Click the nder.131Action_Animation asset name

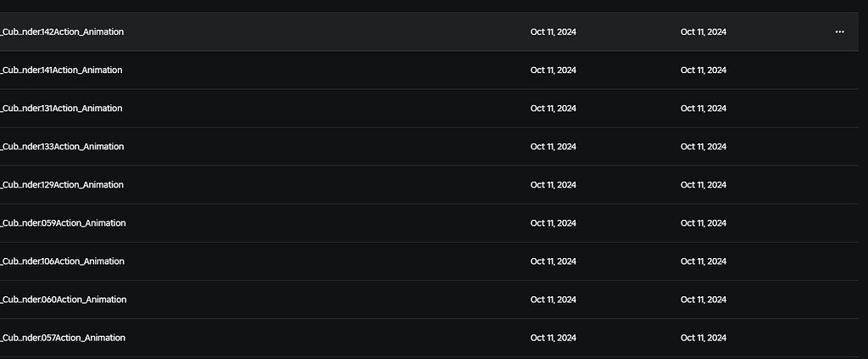(x=62, y=109)
